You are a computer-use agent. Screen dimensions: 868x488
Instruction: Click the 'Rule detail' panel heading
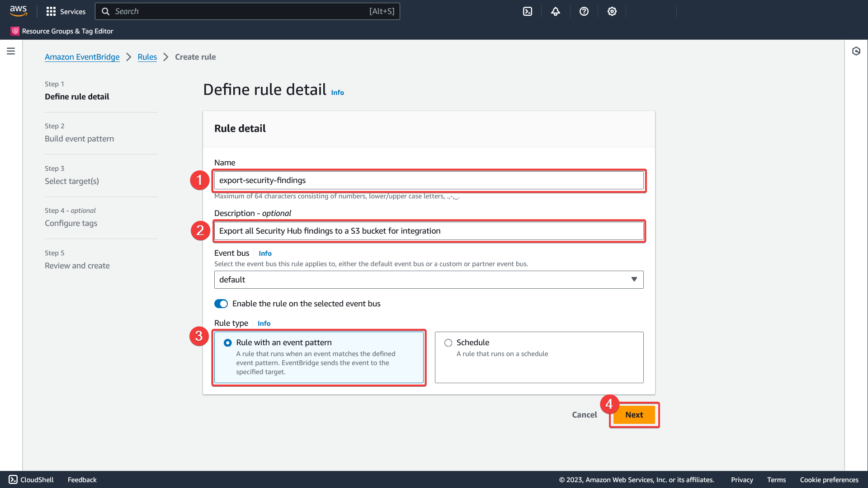click(240, 128)
